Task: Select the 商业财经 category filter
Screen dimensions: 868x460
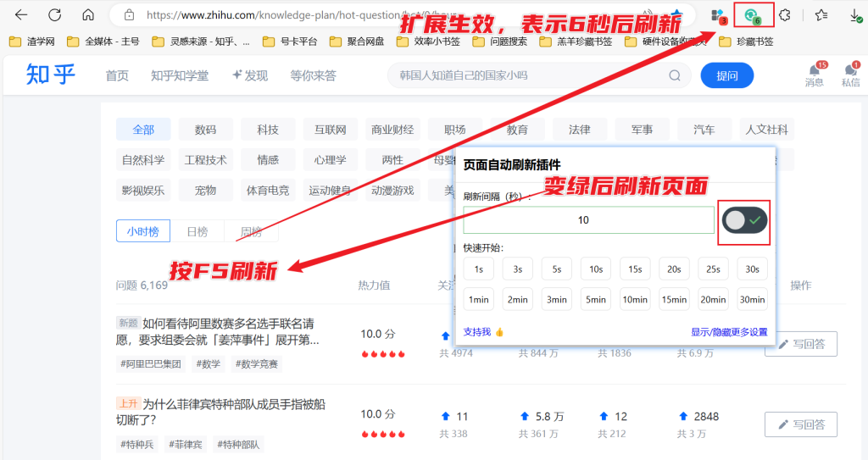Action: pos(392,130)
